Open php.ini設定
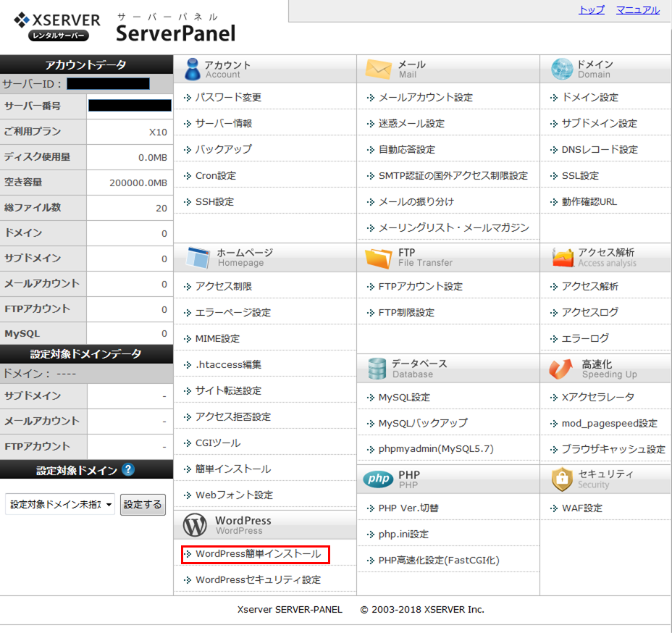 403,534
